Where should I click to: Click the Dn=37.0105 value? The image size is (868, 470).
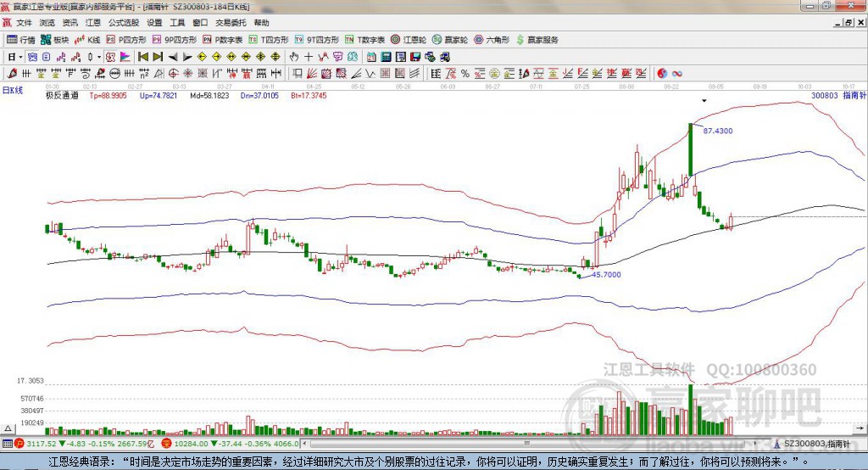pyautogui.click(x=259, y=95)
